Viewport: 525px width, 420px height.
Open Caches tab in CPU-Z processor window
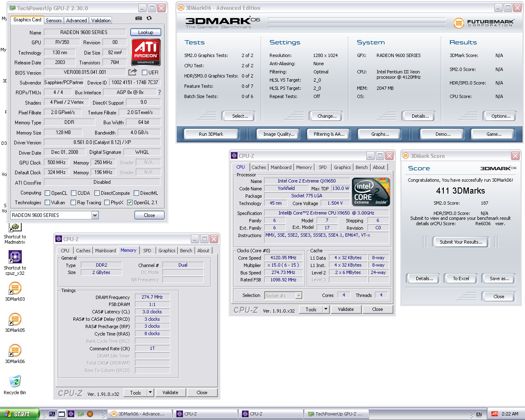coord(259,167)
